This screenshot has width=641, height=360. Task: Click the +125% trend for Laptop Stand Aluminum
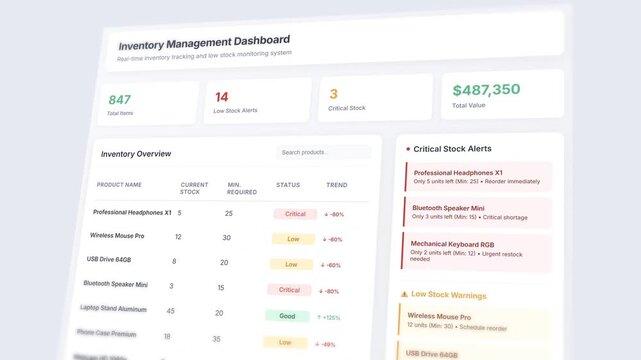click(328, 318)
